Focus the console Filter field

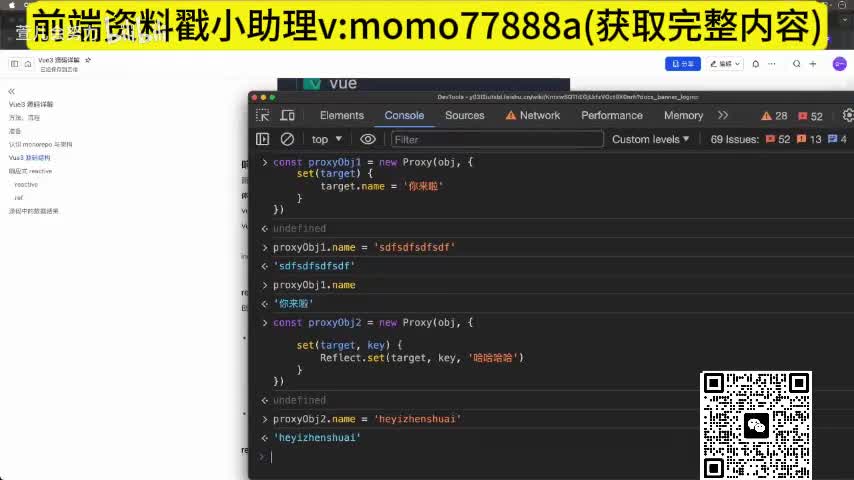pos(497,139)
